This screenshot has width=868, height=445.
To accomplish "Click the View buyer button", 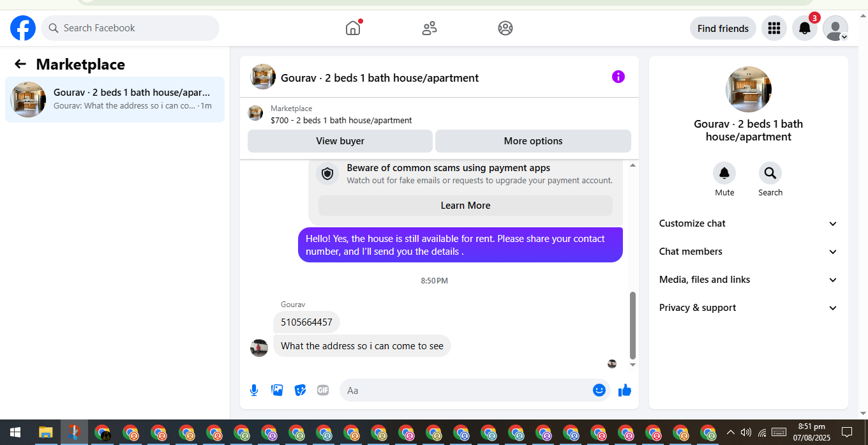I will coord(340,141).
